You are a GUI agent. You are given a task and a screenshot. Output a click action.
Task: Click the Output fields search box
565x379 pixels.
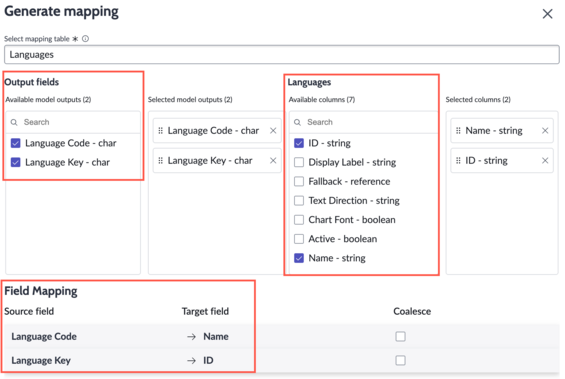point(73,122)
